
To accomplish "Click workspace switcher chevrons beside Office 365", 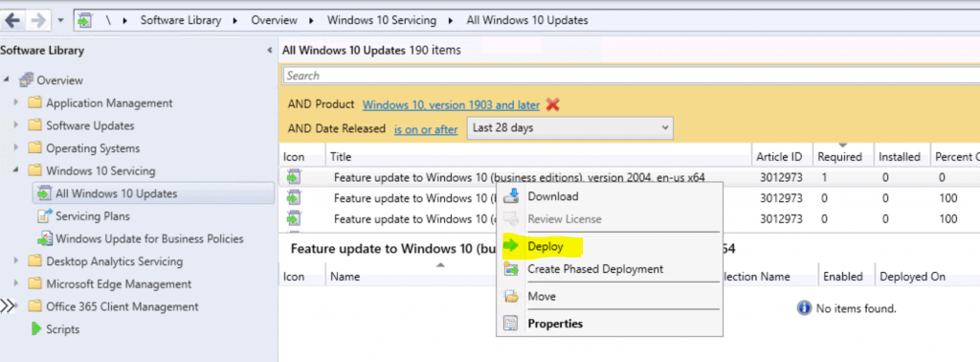I will pos(7,306).
